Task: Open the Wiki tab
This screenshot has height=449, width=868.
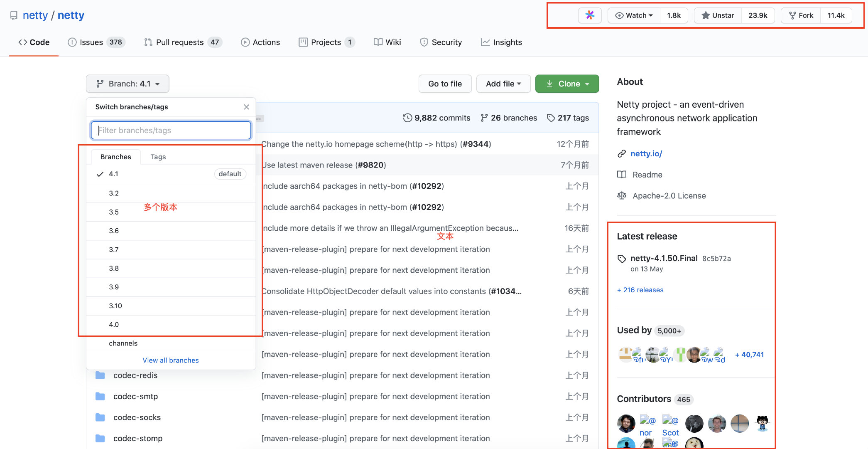Action: [387, 42]
